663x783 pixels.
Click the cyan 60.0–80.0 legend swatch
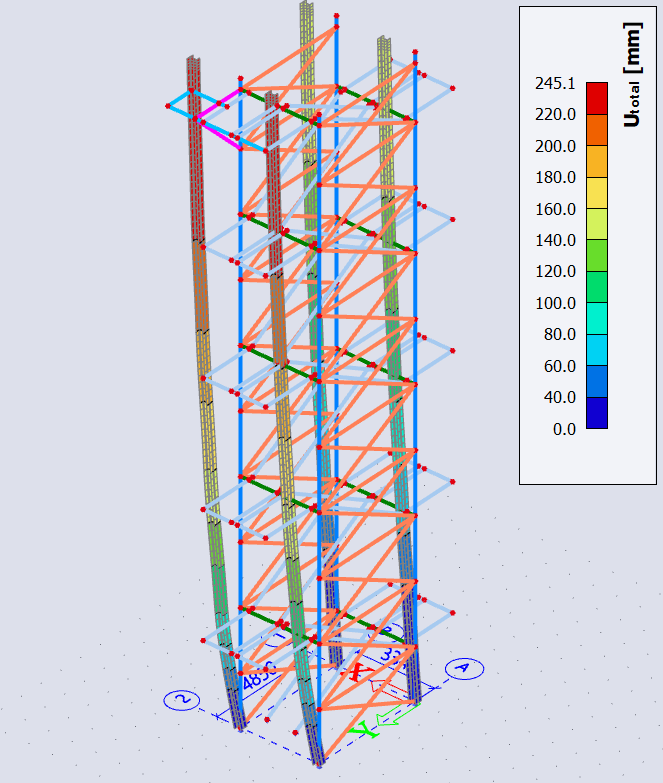point(596,350)
